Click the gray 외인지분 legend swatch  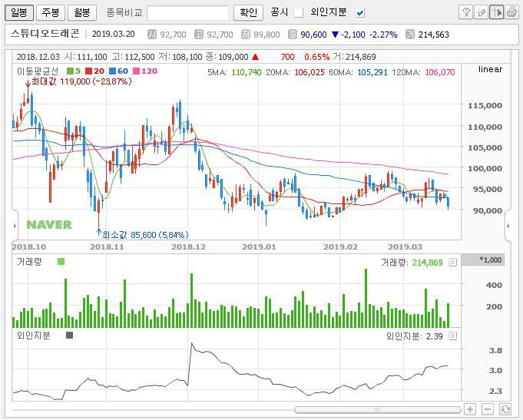tap(69, 335)
